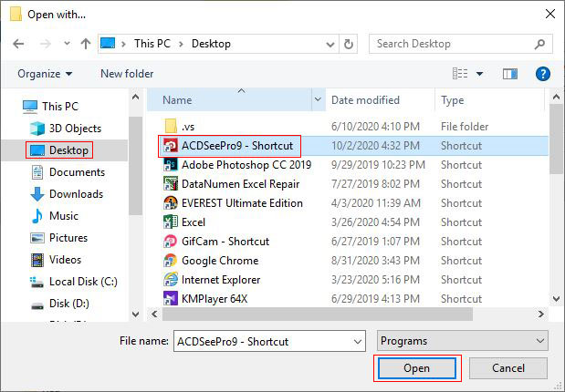
Task: Click Desktop in the address bar
Action: 211,44
